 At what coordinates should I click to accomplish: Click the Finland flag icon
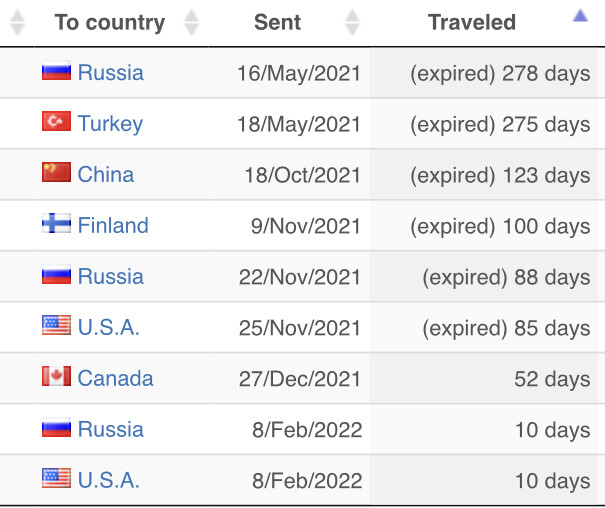point(56,223)
